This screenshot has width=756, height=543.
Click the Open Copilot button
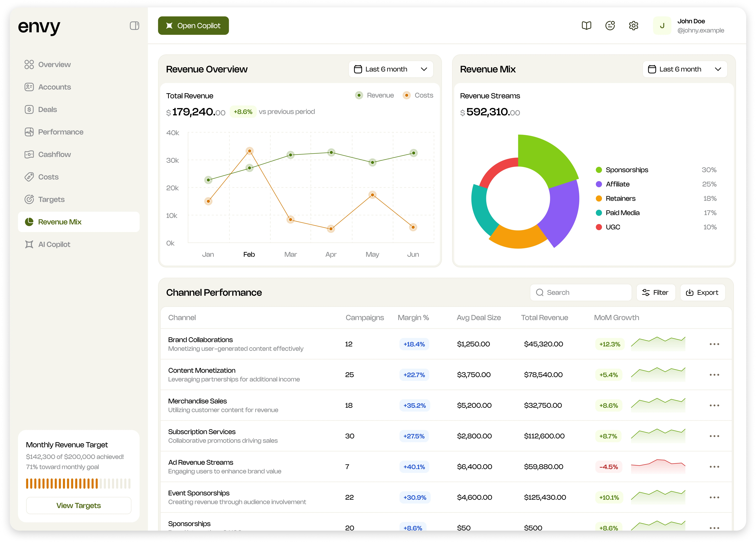193,26
